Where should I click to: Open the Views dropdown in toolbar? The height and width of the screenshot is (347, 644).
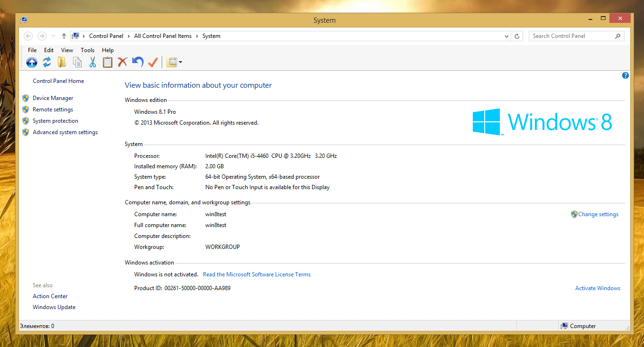tap(174, 62)
